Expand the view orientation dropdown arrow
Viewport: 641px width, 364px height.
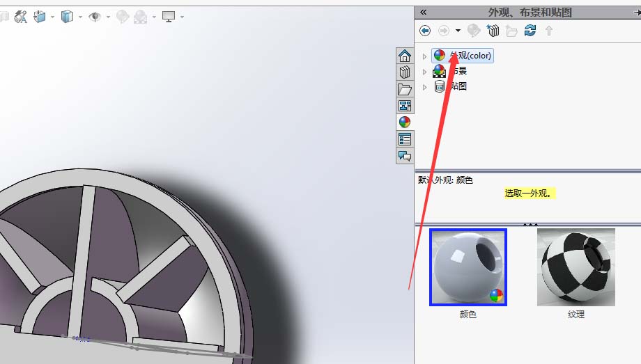coord(52,17)
